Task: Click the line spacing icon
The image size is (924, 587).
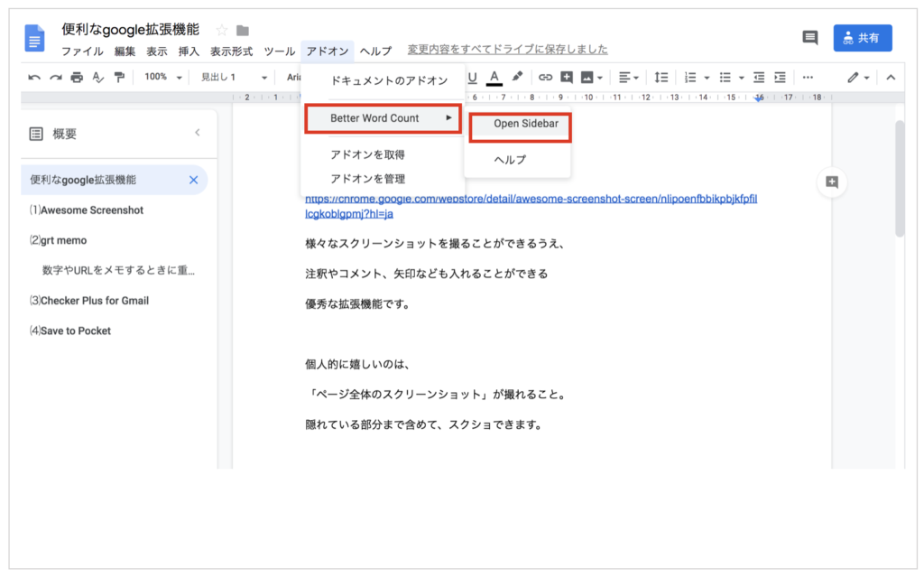Action: coord(661,78)
